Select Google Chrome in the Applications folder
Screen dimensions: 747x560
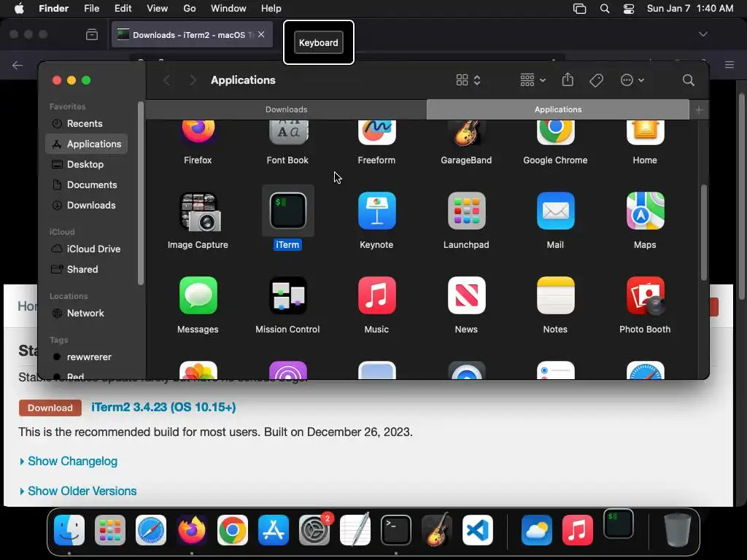click(555, 133)
